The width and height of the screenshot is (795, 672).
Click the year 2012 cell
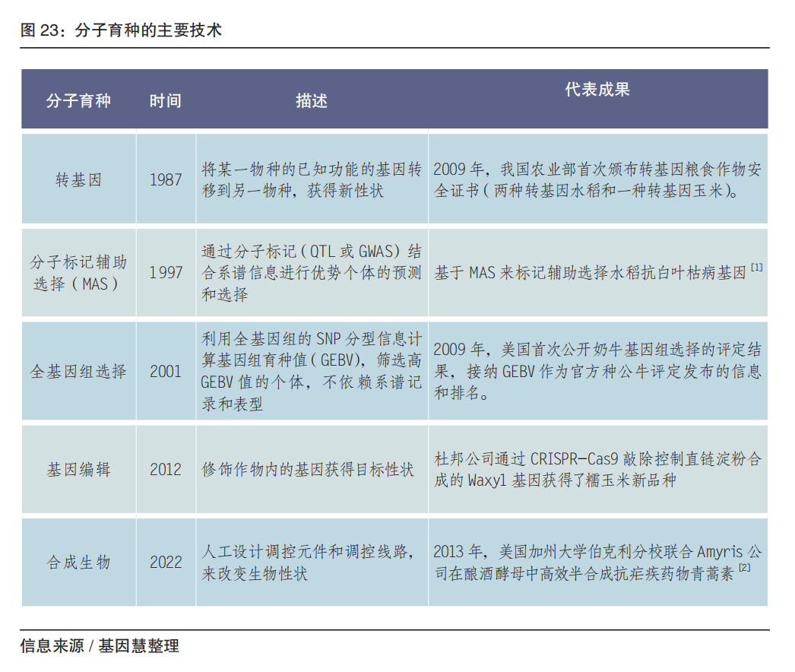pyautogui.click(x=166, y=470)
